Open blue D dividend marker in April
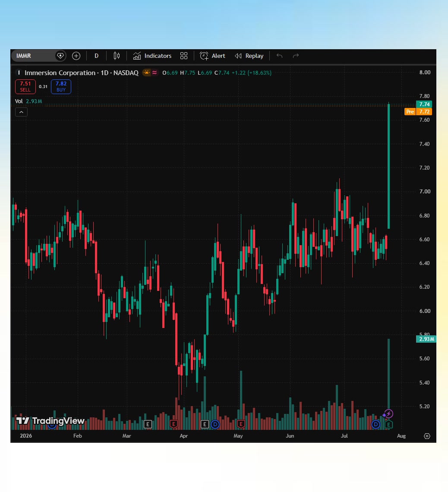Image resolution: width=448 pixels, height=492 pixels. tap(215, 425)
